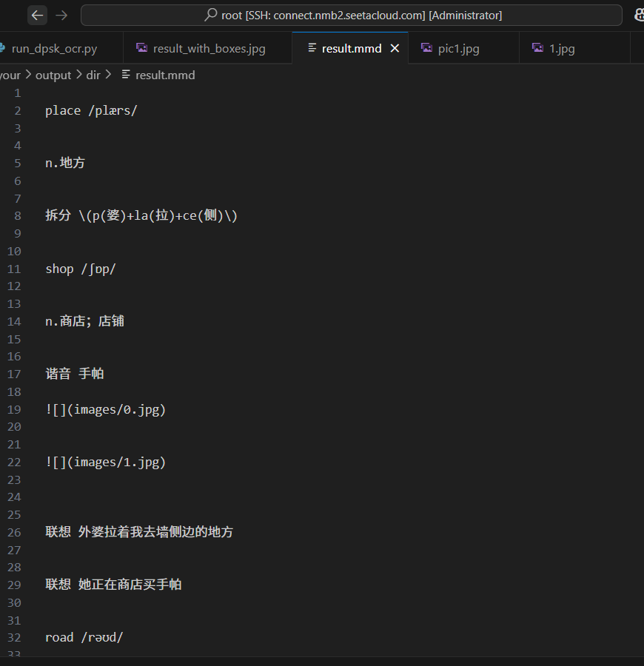
Task: Click the image icon on result_with_boxes.jpg tab
Action: (x=141, y=47)
